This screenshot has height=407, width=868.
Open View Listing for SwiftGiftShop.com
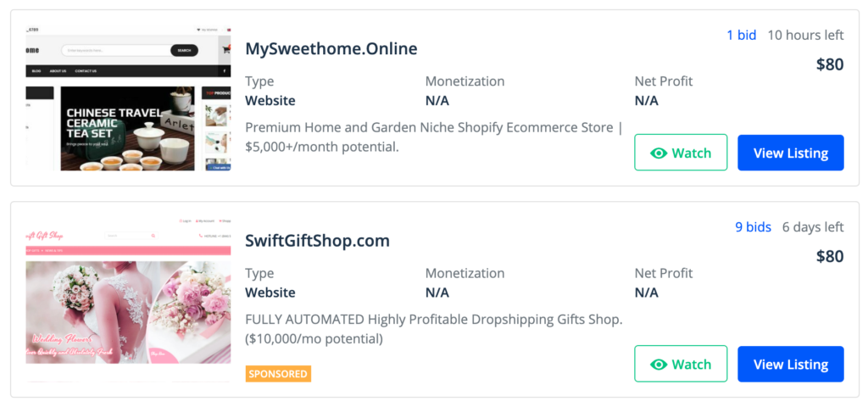click(791, 364)
